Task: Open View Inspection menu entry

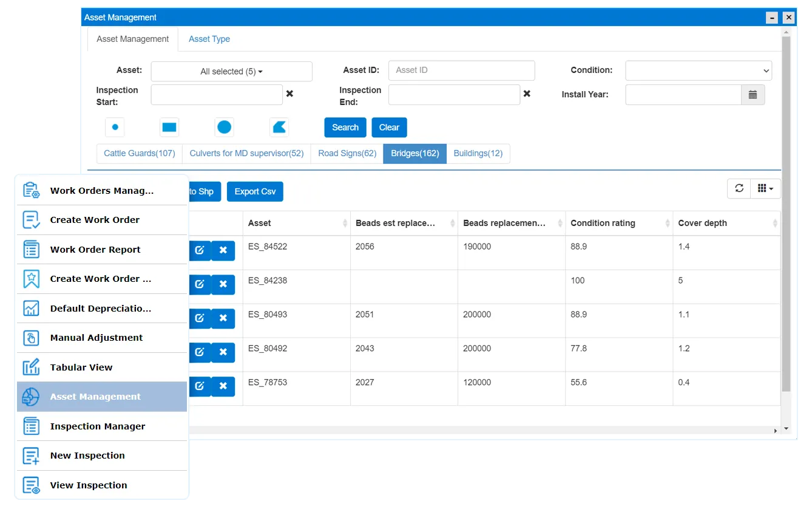Action: 102,485
